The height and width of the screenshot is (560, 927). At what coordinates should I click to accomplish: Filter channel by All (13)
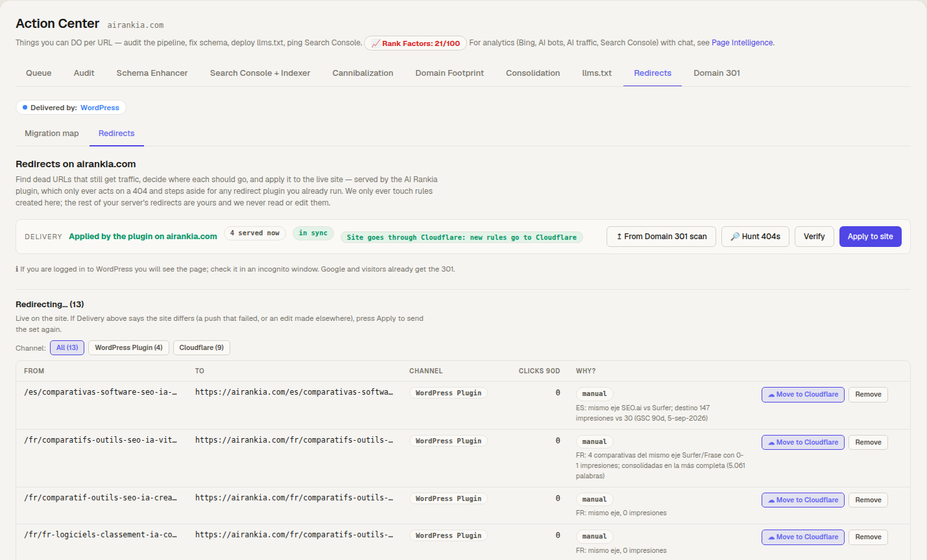point(67,348)
